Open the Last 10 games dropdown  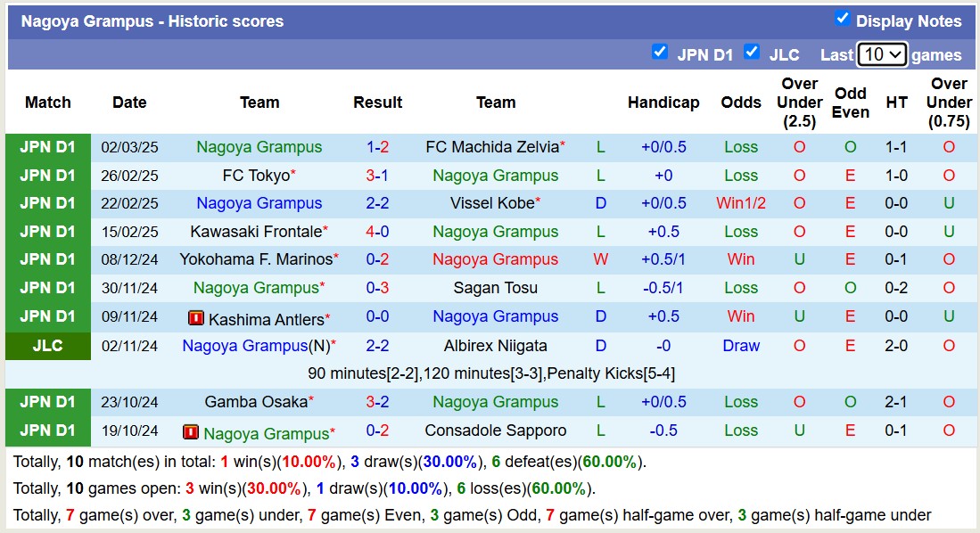click(x=881, y=54)
